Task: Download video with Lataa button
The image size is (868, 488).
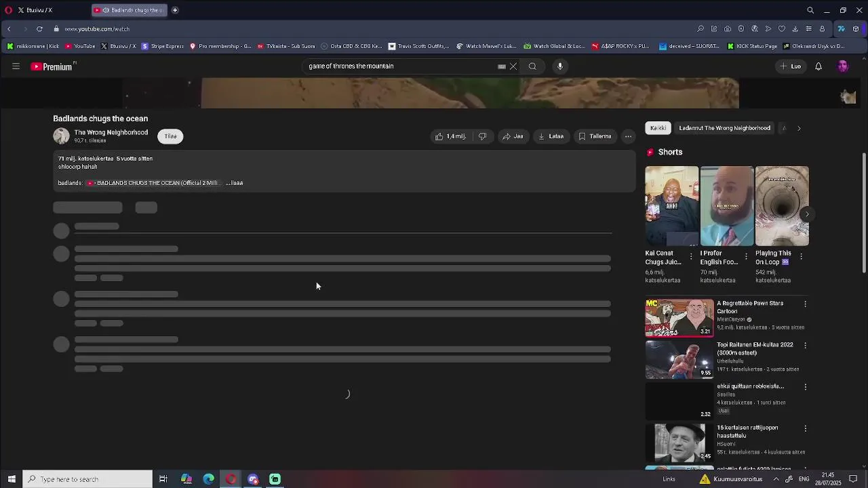Action: [551, 136]
